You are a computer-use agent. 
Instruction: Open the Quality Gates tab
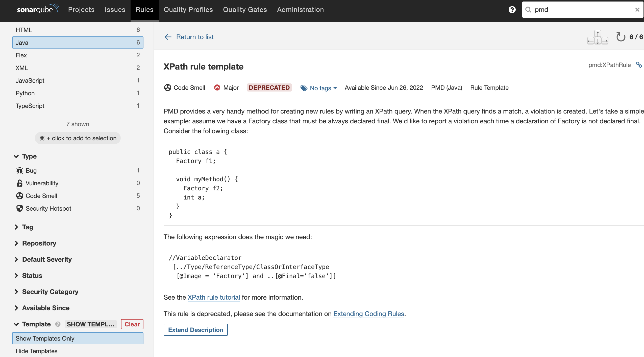click(245, 10)
